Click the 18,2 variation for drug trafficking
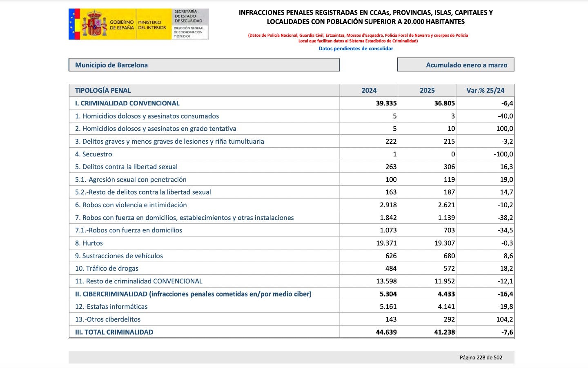This screenshot has width=588, height=368. [506, 268]
